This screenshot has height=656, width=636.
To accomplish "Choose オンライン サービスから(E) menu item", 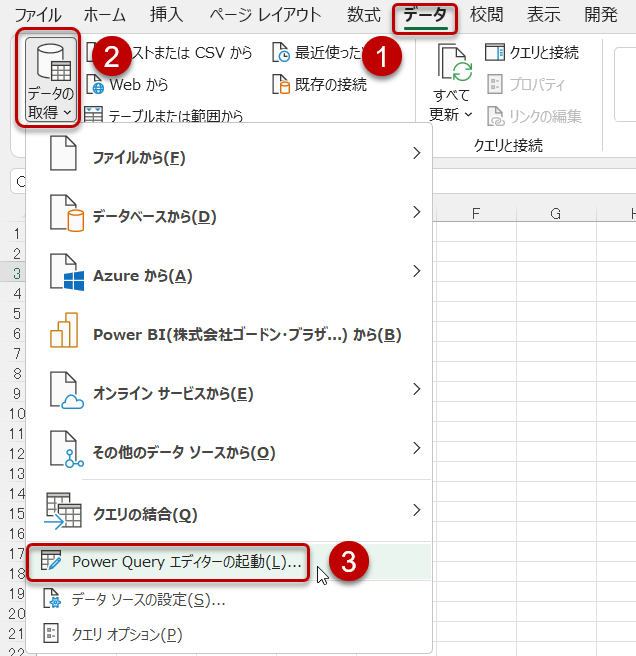I will pos(229,390).
